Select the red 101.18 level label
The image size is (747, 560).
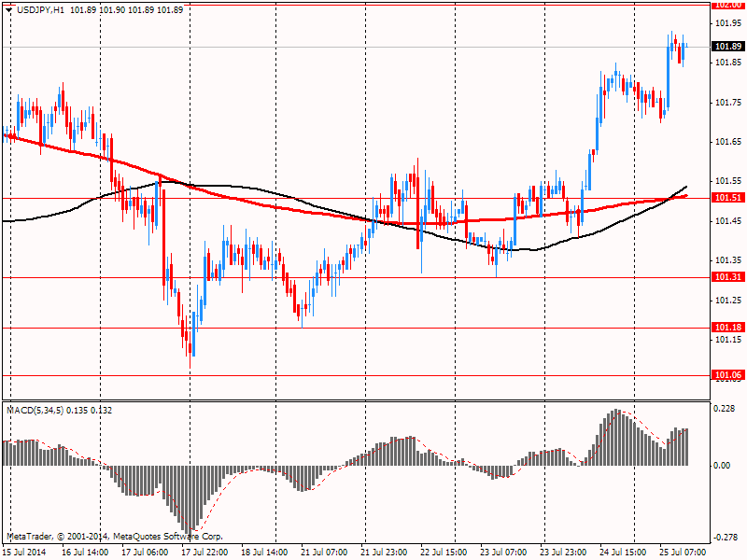point(728,328)
